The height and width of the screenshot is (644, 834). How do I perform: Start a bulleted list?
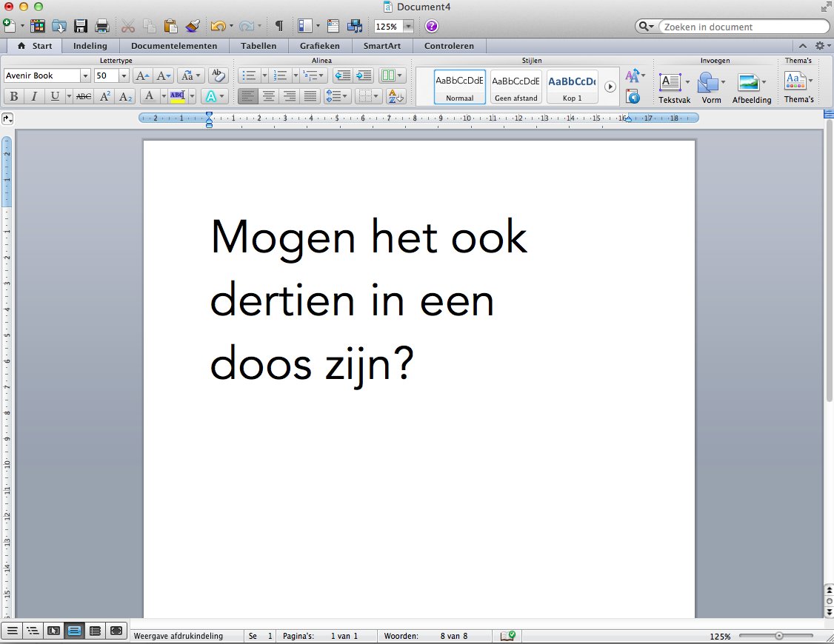249,76
